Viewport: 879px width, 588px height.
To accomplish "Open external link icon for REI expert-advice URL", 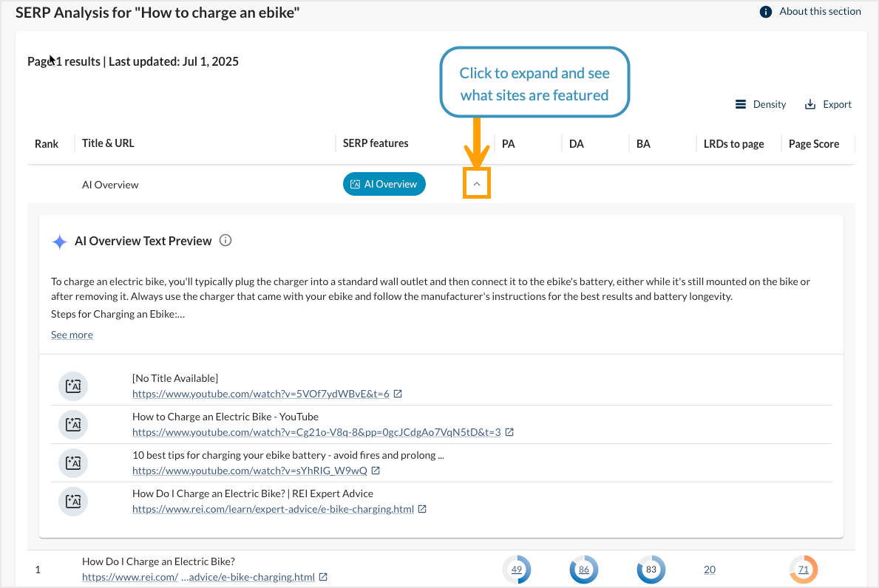I will (422, 509).
